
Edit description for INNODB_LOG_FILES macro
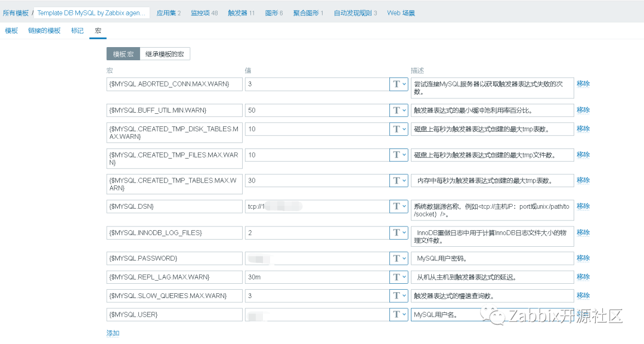click(492, 236)
